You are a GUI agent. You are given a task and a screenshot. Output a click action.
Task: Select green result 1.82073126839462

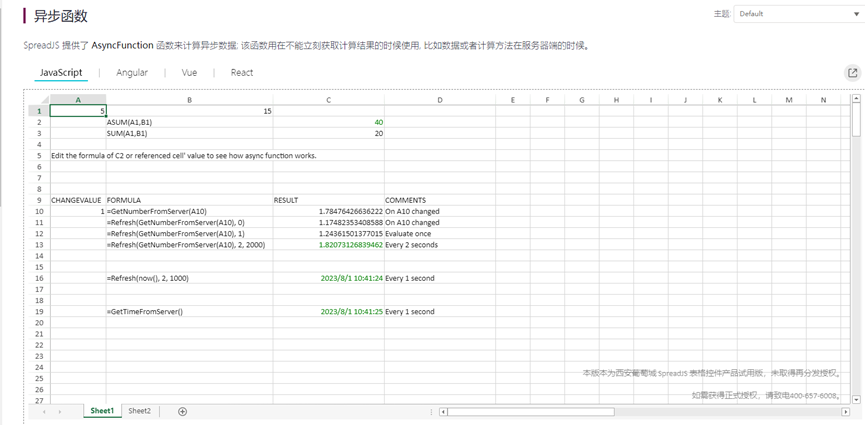pyautogui.click(x=329, y=245)
